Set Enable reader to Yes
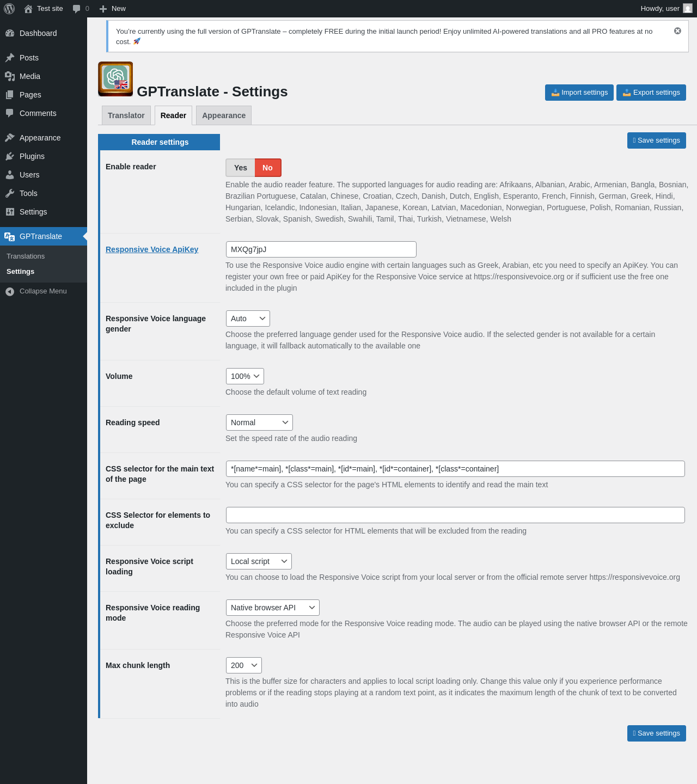The height and width of the screenshot is (784, 697). click(241, 168)
